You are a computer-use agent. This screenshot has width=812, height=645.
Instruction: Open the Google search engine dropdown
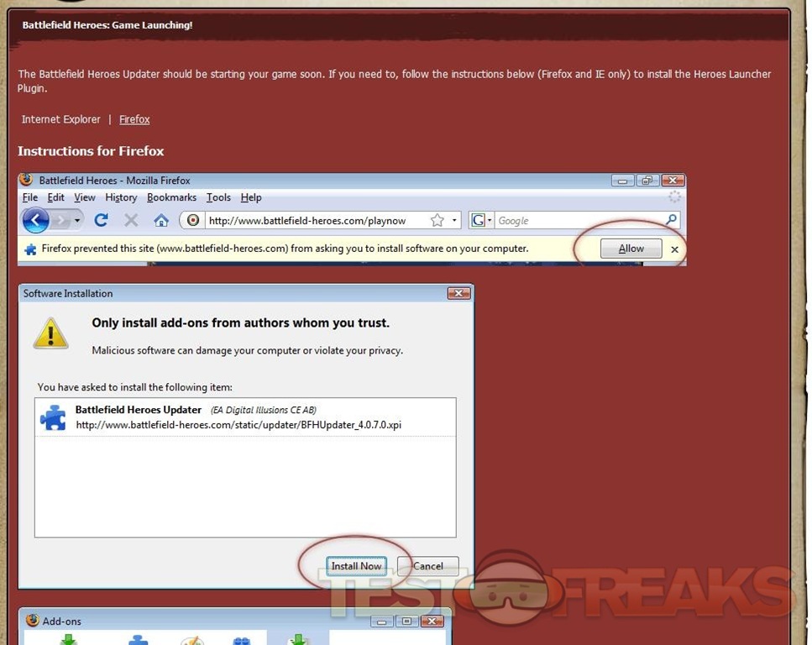point(481,220)
